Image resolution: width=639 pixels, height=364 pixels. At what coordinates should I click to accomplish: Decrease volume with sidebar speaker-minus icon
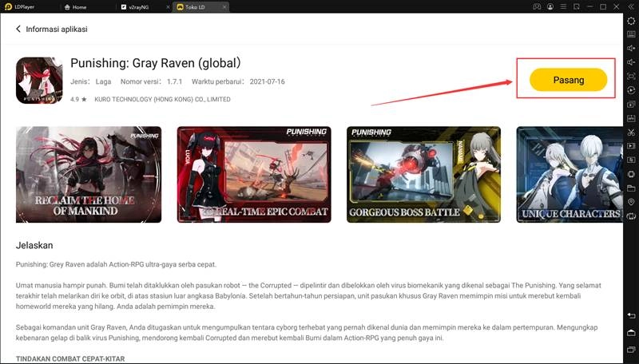click(631, 62)
